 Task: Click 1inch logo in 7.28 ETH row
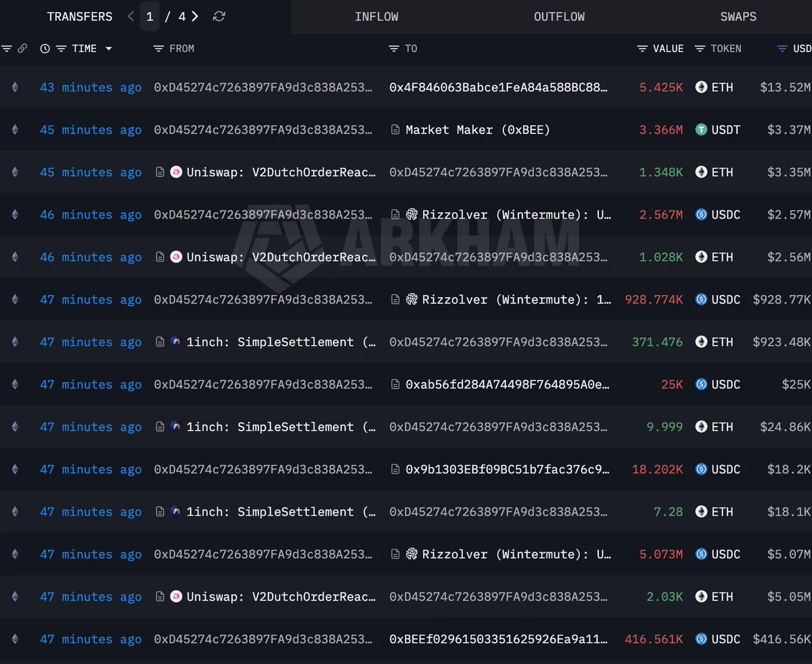pos(176,512)
